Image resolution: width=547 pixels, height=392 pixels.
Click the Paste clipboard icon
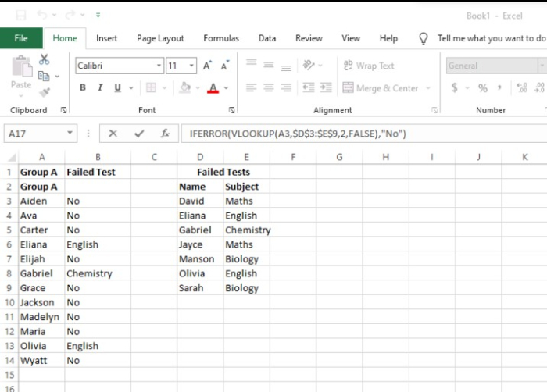pos(21,66)
